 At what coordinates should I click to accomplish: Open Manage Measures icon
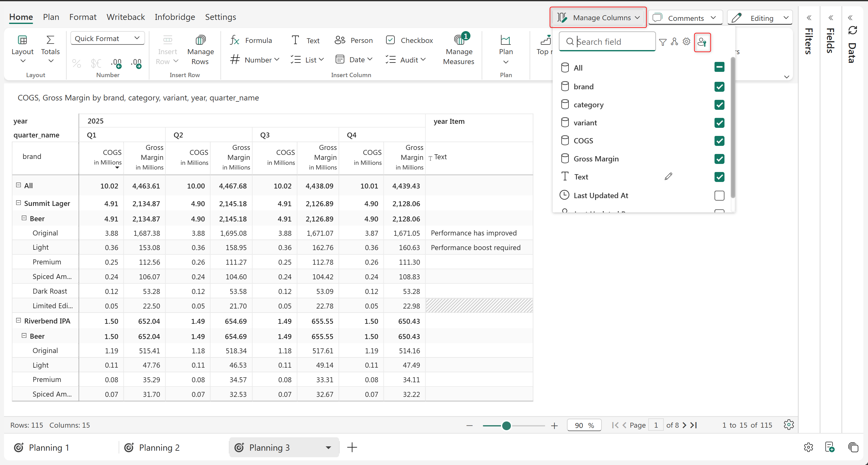tap(458, 40)
